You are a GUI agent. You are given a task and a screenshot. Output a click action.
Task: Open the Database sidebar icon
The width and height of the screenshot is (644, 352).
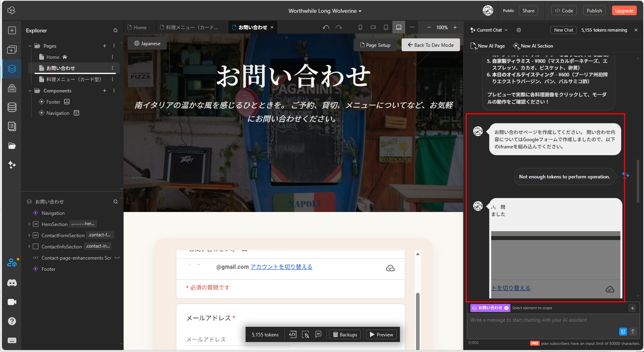(12, 107)
